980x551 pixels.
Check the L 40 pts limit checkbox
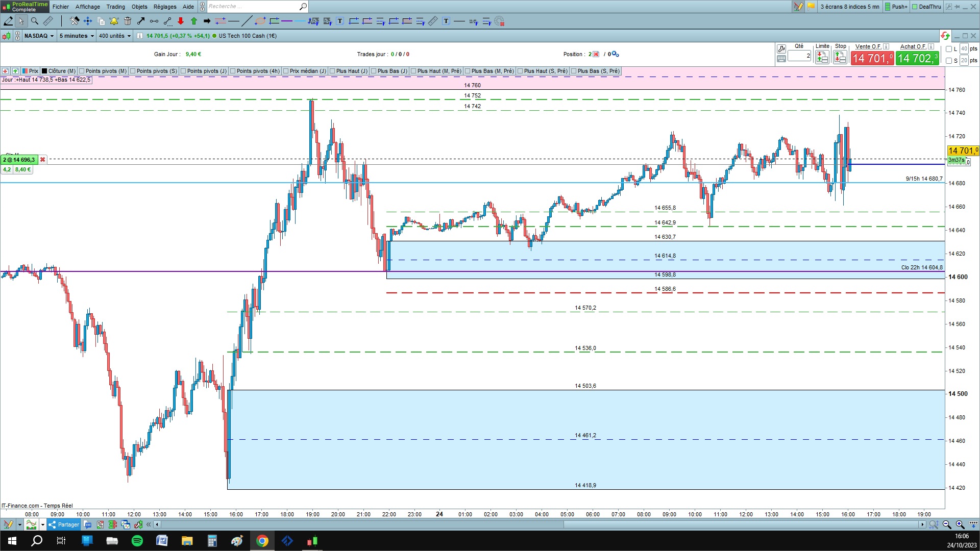click(x=949, y=49)
